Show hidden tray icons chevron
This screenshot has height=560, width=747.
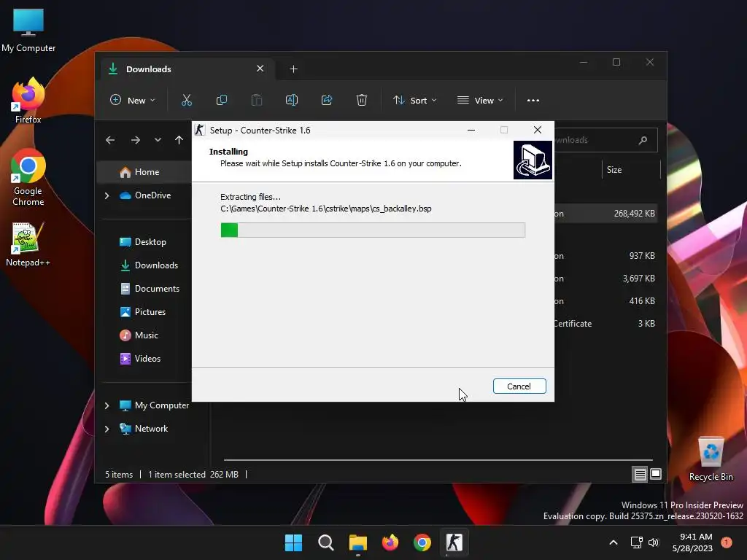tap(614, 542)
